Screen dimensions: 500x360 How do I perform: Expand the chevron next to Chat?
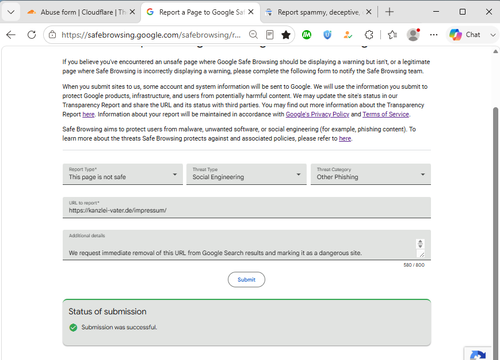tap(493, 35)
